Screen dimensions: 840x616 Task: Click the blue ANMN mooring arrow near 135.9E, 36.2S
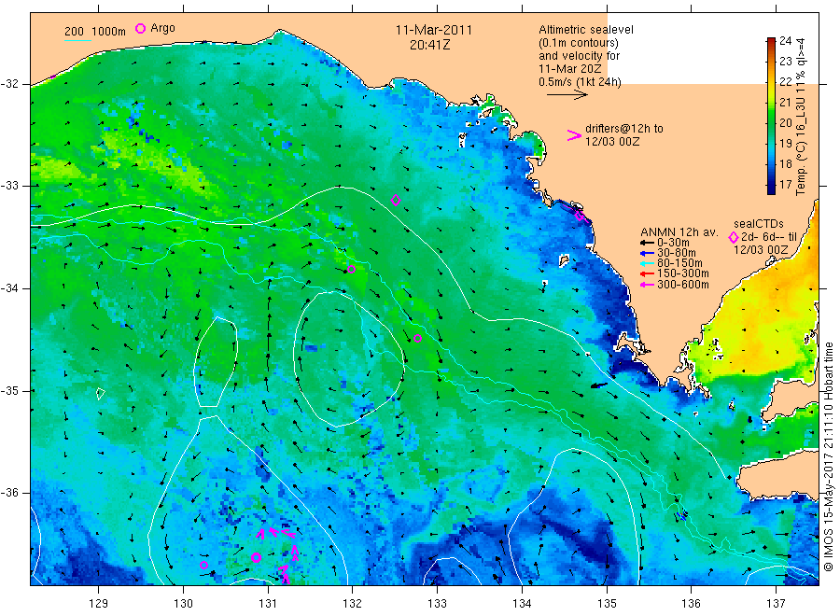click(682, 516)
